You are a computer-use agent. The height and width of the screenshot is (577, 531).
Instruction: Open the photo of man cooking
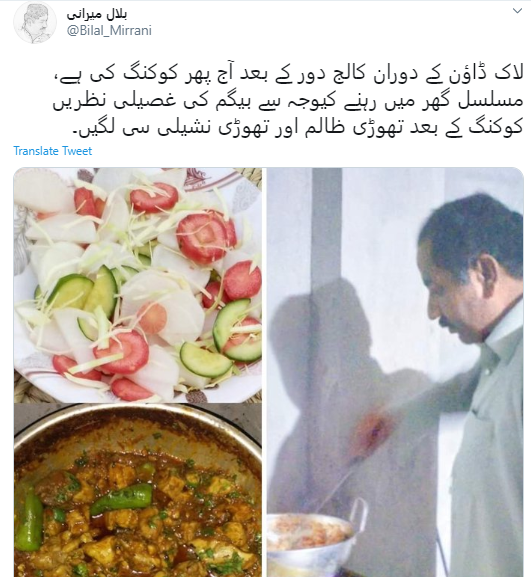tap(395, 372)
